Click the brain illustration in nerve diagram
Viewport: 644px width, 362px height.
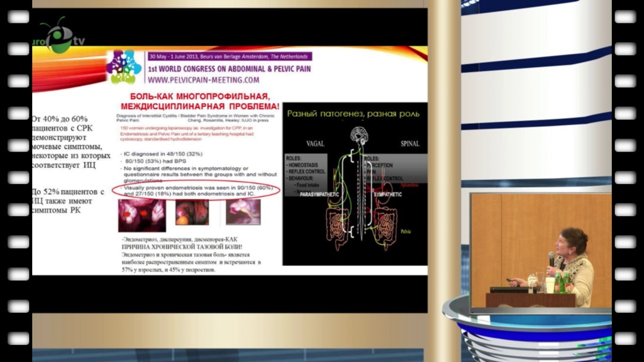359,135
